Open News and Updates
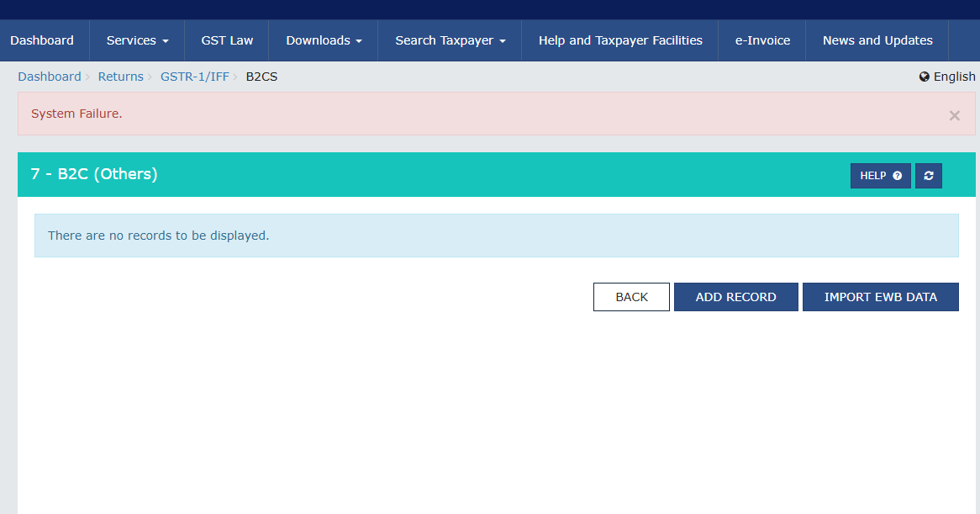Viewport: 980px width, 514px height. pyautogui.click(x=877, y=40)
